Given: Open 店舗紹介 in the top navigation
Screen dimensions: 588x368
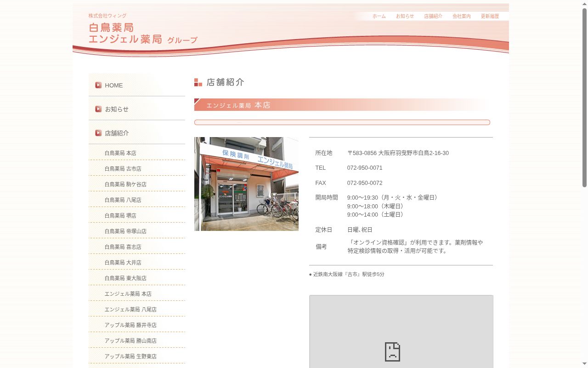Looking at the screenshot, I should pyautogui.click(x=433, y=16).
